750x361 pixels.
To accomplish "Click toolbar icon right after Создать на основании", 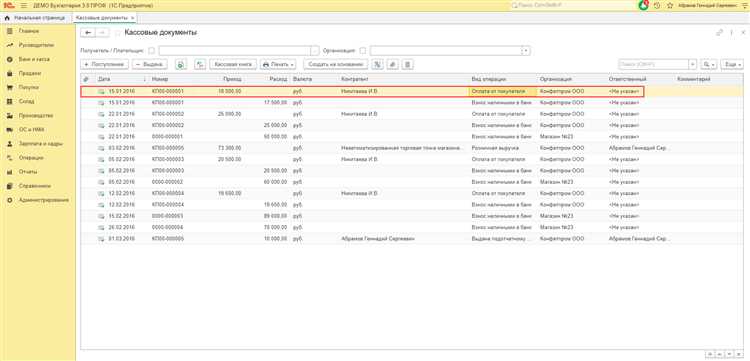I will [377, 64].
